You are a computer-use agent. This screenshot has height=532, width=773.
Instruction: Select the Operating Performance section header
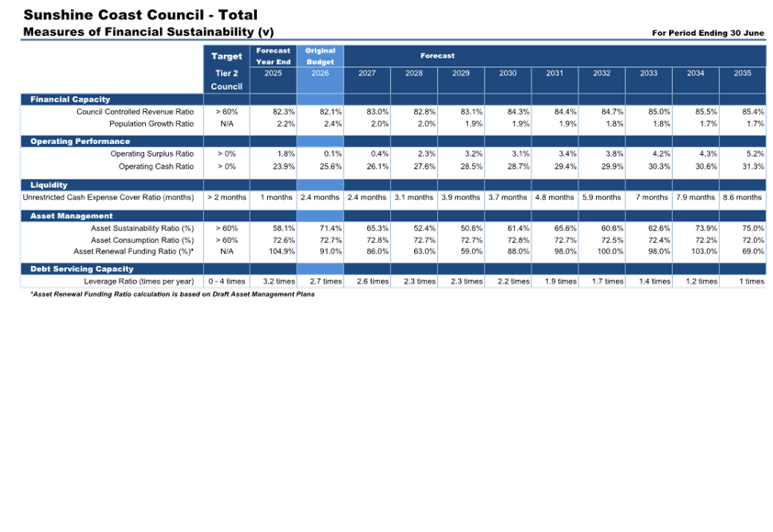click(80, 142)
